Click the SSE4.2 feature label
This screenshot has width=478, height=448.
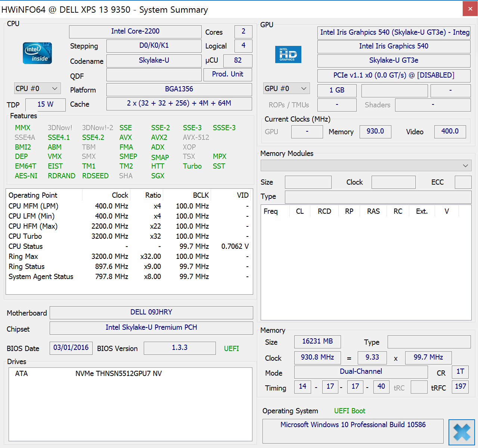(x=93, y=137)
